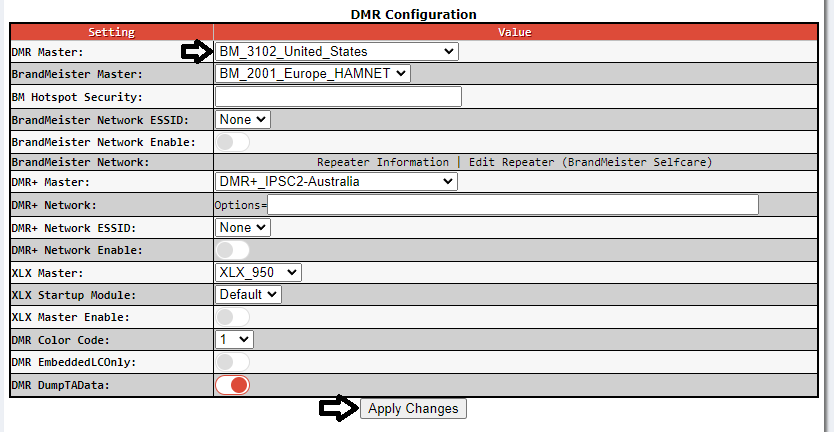Click the BM Hotspot Security field
This screenshot has width=834, height=432.
pyautogui.click(x=338, y=96)
